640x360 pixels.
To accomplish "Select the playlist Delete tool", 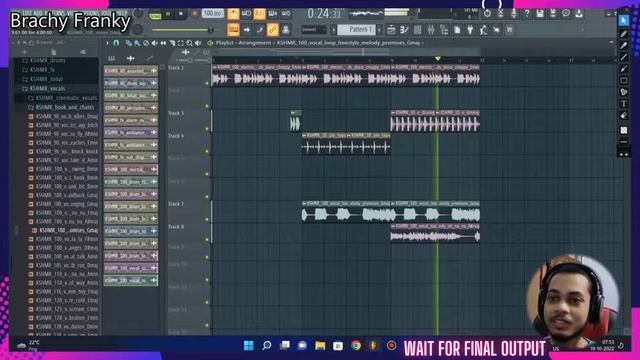I will tap(146, 43).
